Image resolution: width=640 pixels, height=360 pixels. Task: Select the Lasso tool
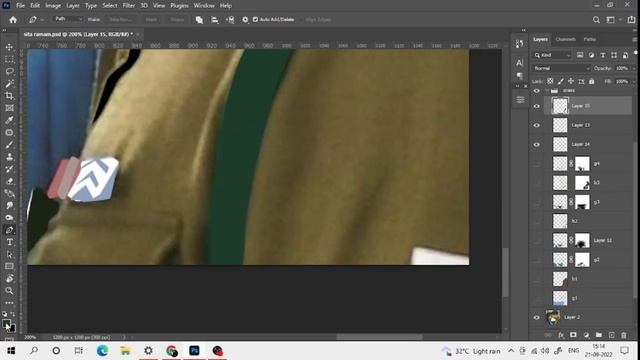pyautogui.click(x=9, y=72)
